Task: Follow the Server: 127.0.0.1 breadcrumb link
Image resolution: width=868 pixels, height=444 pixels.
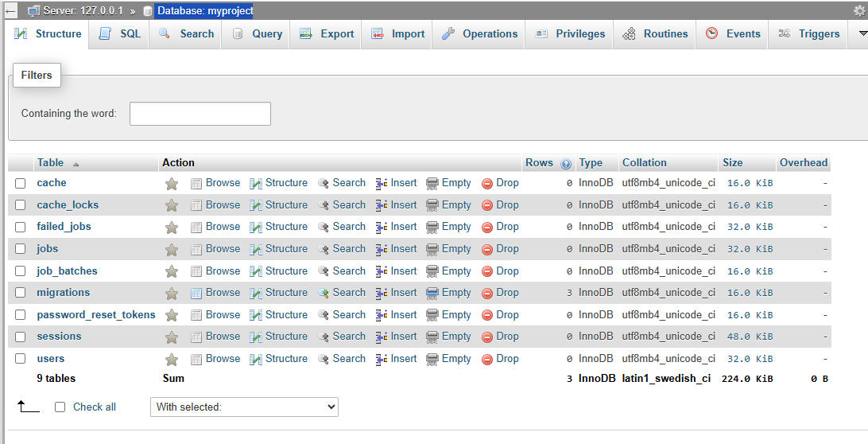Action: tap(83, 11)
